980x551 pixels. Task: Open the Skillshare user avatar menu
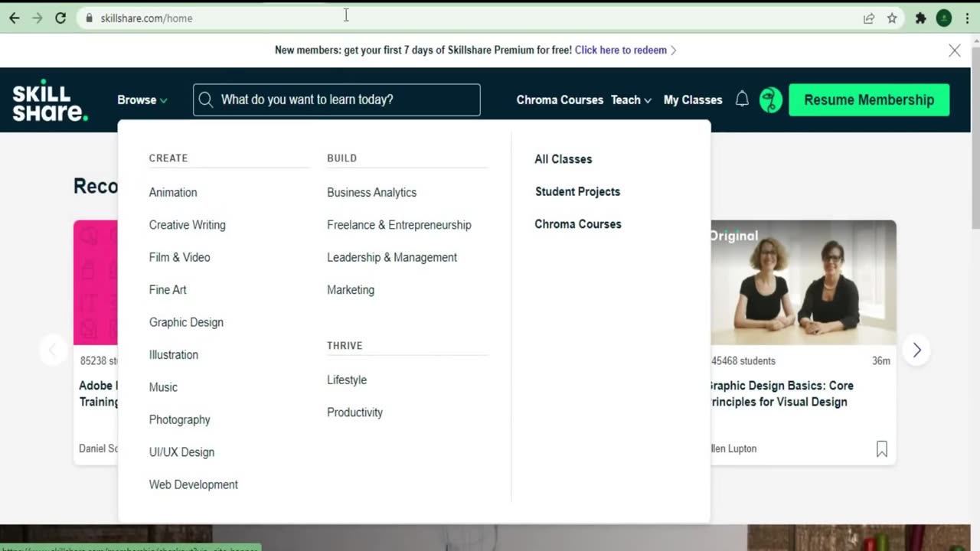[x=771, y=99]
